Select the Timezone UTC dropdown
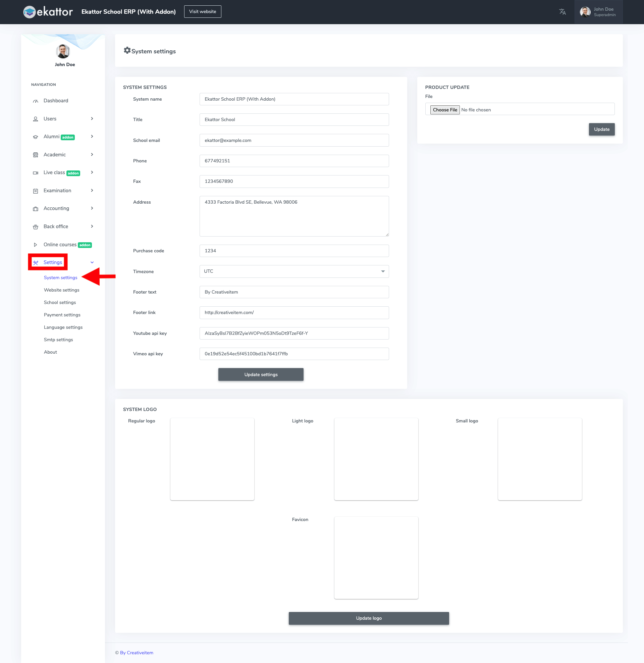 [x=294, y=271]
